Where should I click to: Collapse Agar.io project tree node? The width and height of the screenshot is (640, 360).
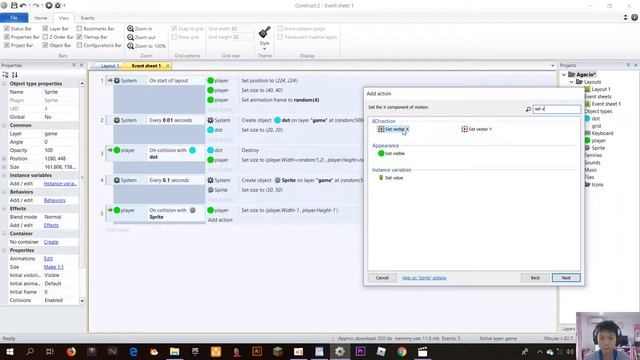point(564,75)
